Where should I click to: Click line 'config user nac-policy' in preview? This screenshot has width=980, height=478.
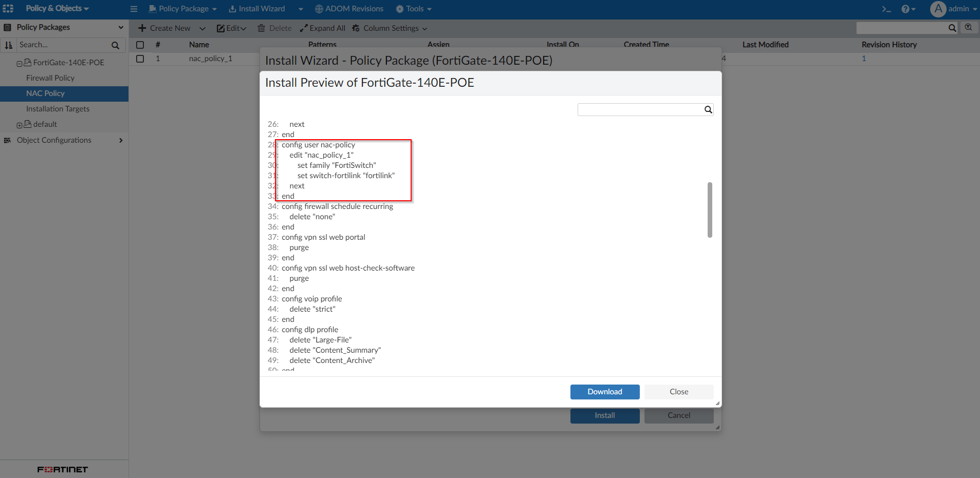click(318, 145)
